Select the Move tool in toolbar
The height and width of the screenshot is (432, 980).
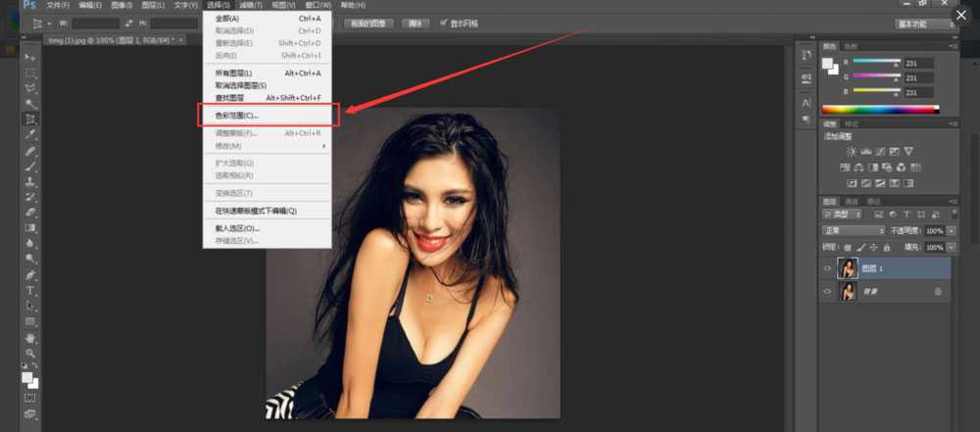click(x=30, y=58)
